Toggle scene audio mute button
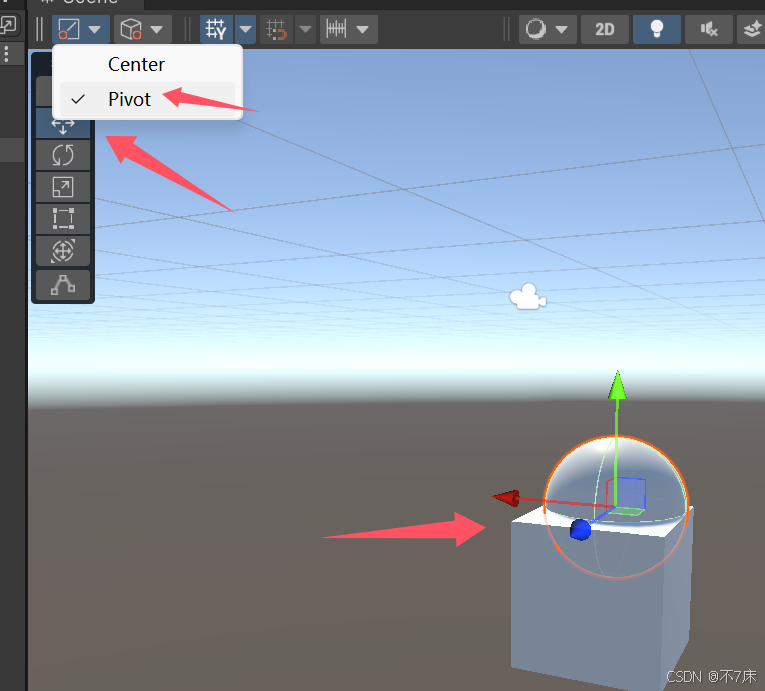The width and height of the screenshot is (765, 691). pyautogui.click(x=709, y=29)
